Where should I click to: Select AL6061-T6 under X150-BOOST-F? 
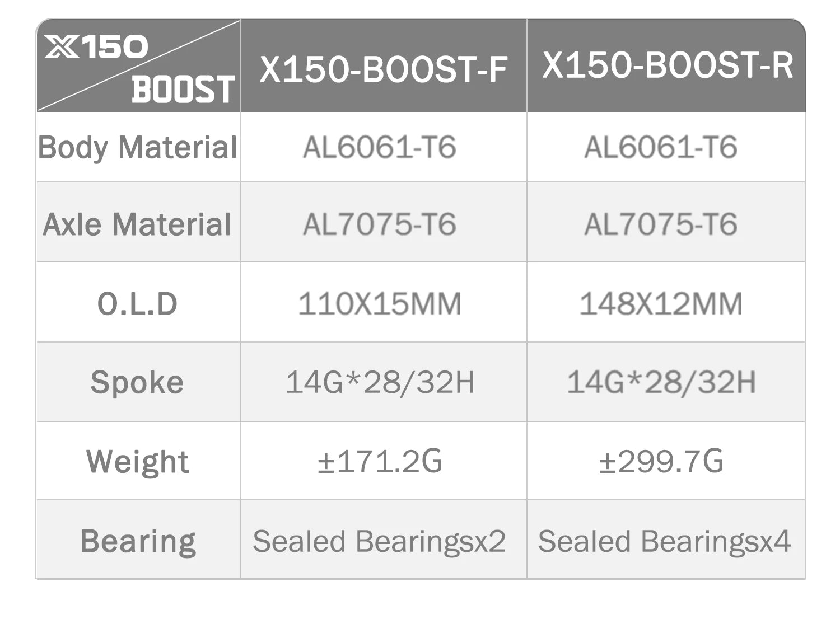(x=380, y=147)
